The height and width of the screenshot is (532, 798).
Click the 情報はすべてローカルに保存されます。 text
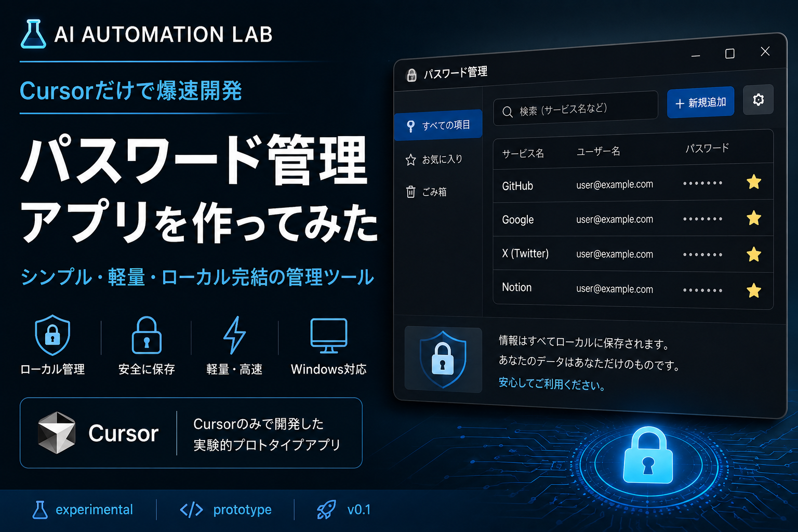point(585,342)
